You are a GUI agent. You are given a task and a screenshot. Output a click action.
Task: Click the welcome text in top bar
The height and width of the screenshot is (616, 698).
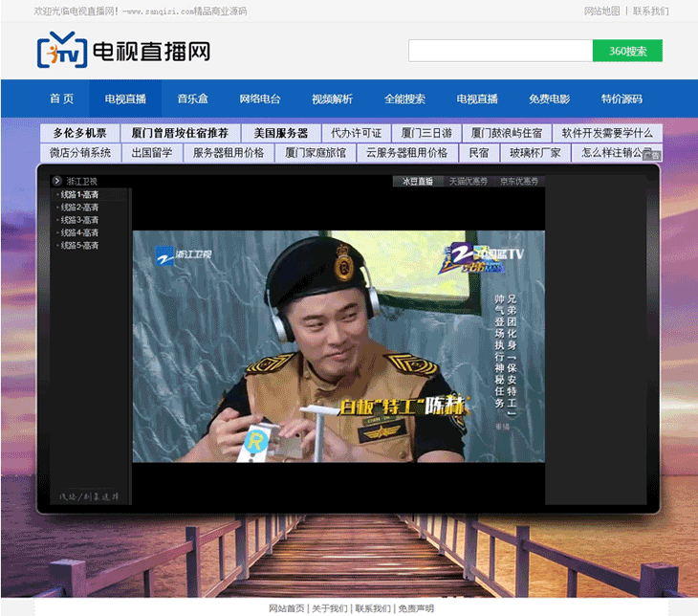tap(141, 11)
